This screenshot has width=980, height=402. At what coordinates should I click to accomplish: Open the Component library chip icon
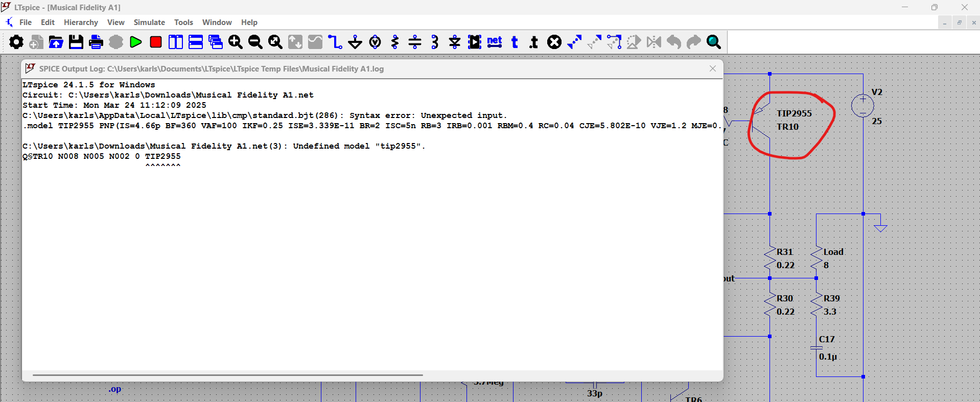[x=475, y=42]
